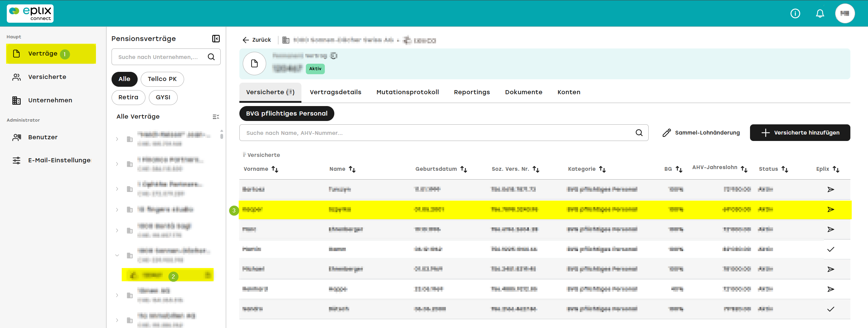This screenshot has width=868, height=328.
Task: Filter contracts by GYSI
Action: click(x=163, y=97)
